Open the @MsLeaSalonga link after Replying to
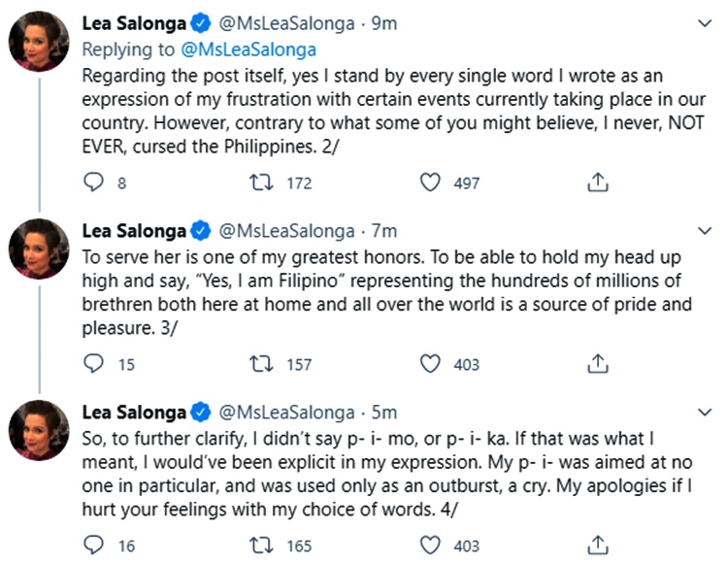The width and height of the screenshot is (728, 563). click(248, 50)
